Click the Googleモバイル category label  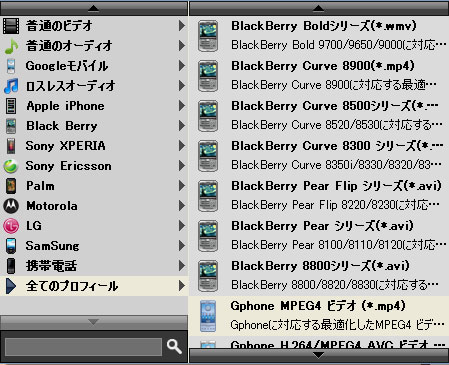tap(67, 66)
